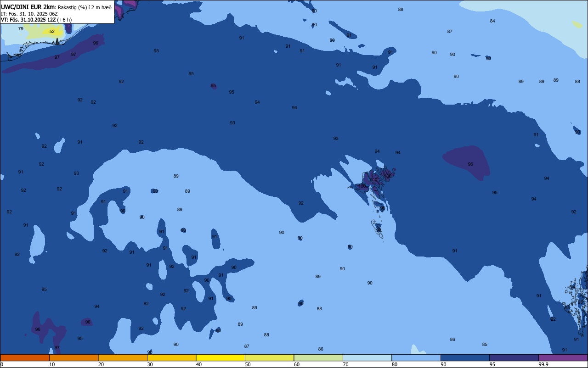Click the golden 30–40 legend swatch
Image resolution: width=588 pixels, height=368 pixels.
pyautogui.click(x=171, y=357)
